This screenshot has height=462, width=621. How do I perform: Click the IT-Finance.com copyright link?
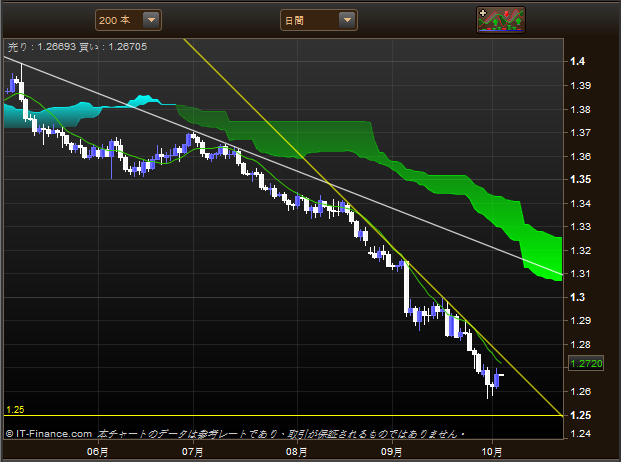pyautogui.click(x=49, y=434)
